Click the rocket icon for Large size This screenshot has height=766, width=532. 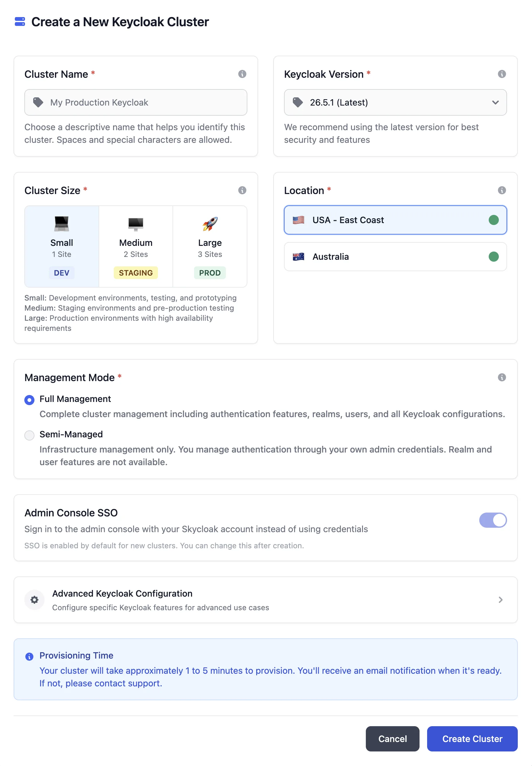tap(210, 224)
